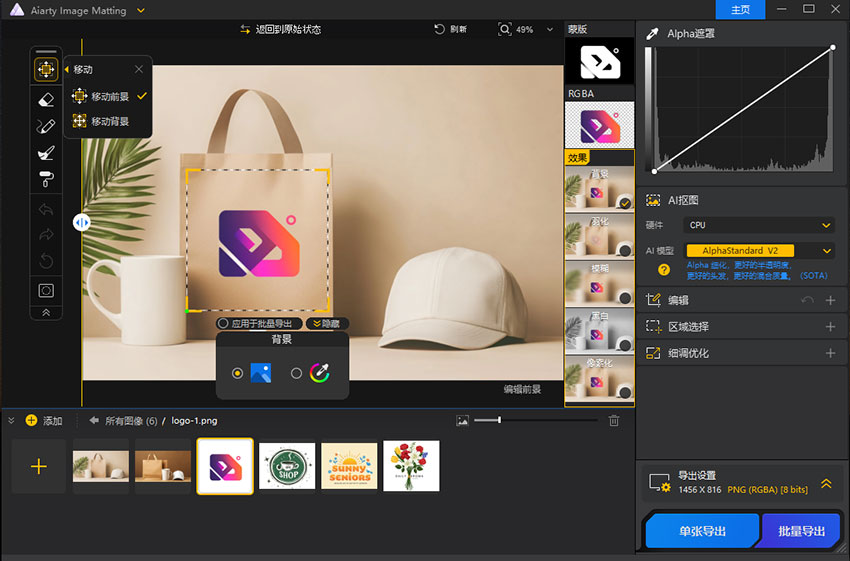Expand the 编辑 section with plus

point(830,300)
